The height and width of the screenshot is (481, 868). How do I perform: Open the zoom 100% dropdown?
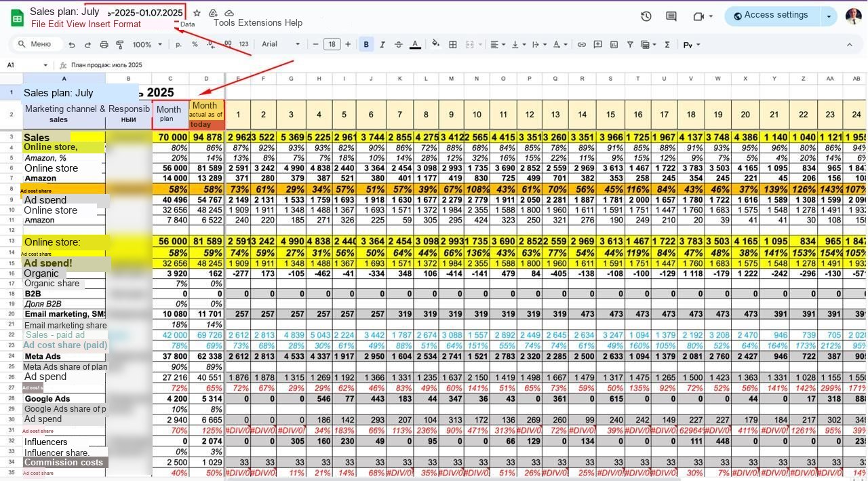pos(147,45)
